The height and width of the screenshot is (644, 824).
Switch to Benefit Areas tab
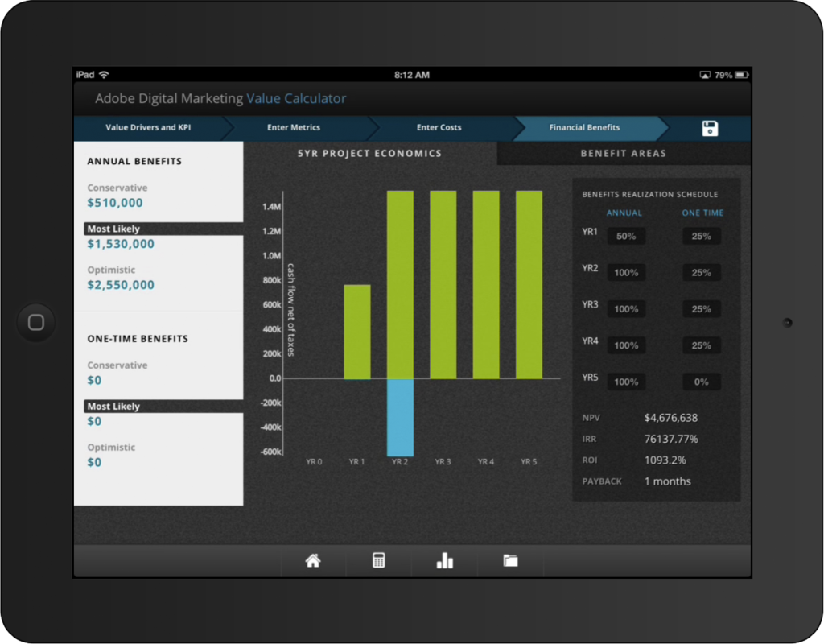tap(624, 154)
